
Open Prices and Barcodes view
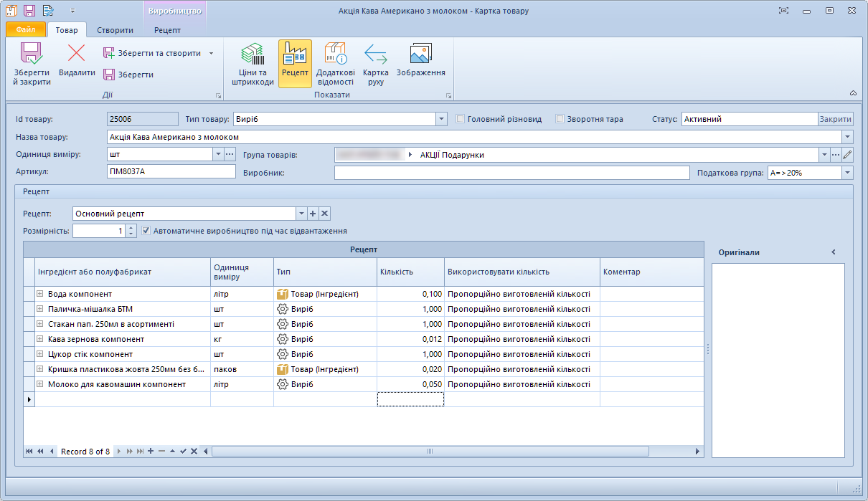[253, 63]
